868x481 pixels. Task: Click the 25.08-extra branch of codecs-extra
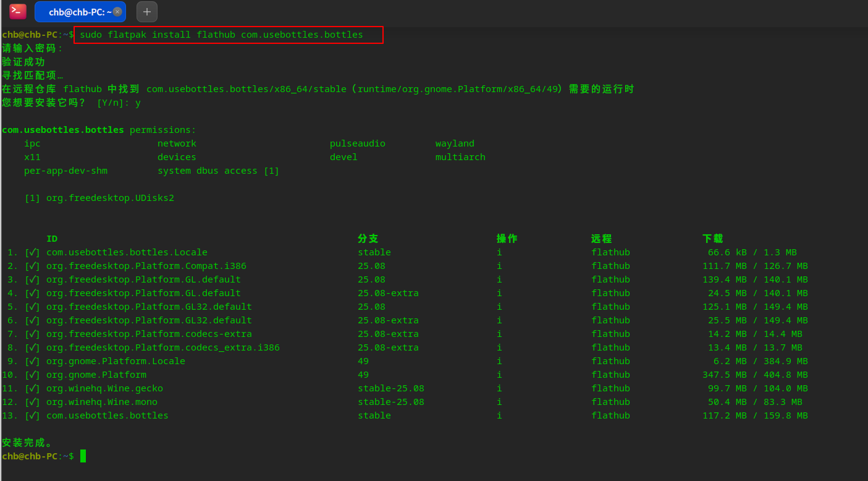pyautogui.click(x=388, y=334)
